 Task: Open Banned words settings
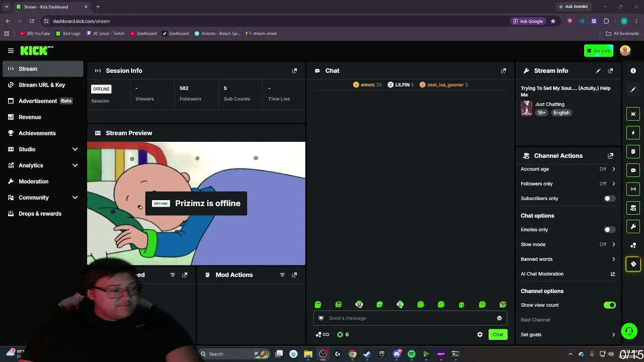pos(568,259)
